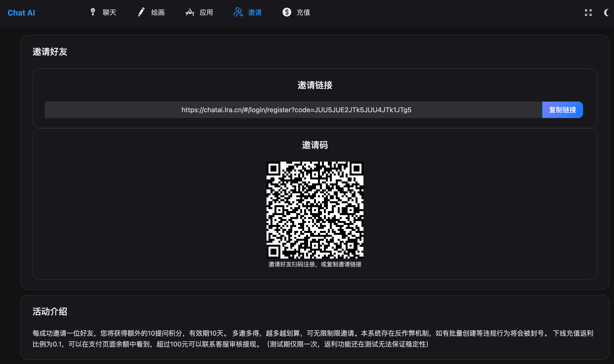The height and width of the screenshot is (364, 614).
Task: Open the 聊天 menu item
Action: click(109, 12)
